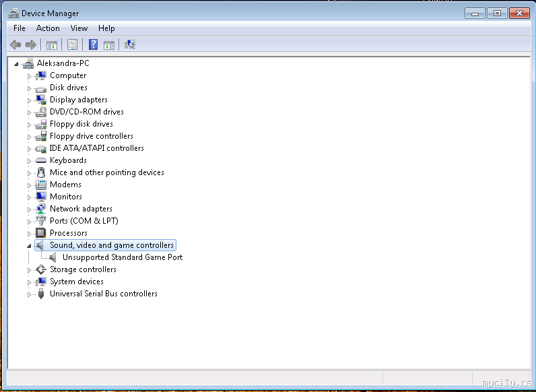Expand the Processors category

[29, 234]
